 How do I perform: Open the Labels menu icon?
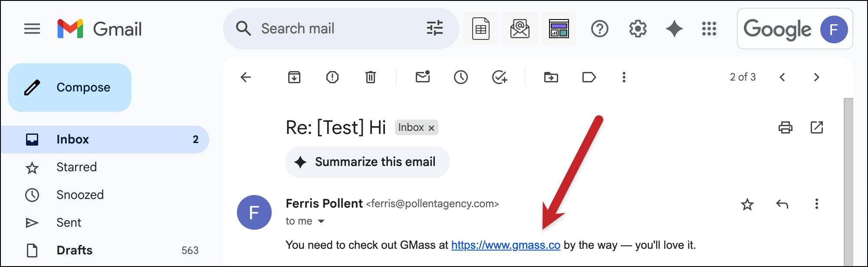click(589, 77)
